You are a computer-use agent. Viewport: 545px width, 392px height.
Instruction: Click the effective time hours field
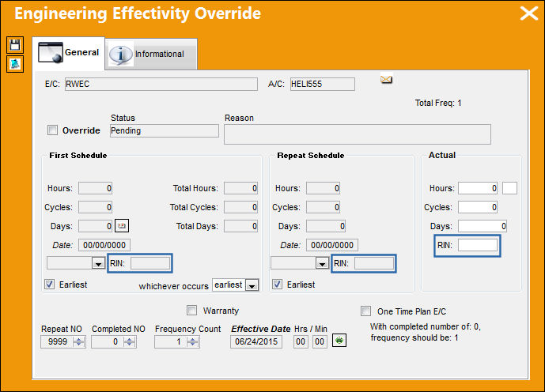[x=301, y=341]
